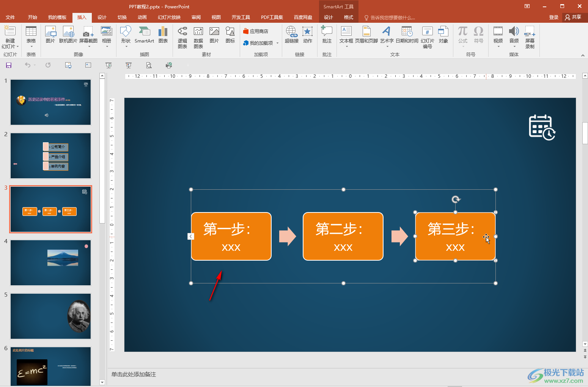Image resolution: width=588 pixels, height=387 pixels.
Task: Open the SmartArt text pane arrow
Action: (191, 236)
